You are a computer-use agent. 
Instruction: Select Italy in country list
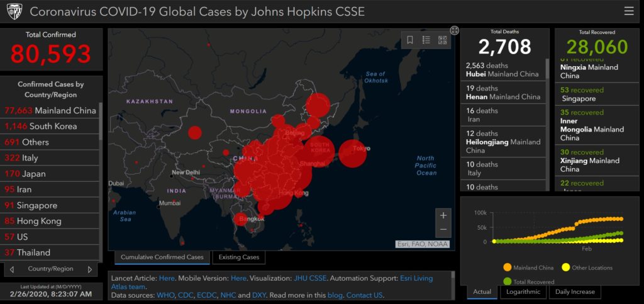[x=50, y=158]
